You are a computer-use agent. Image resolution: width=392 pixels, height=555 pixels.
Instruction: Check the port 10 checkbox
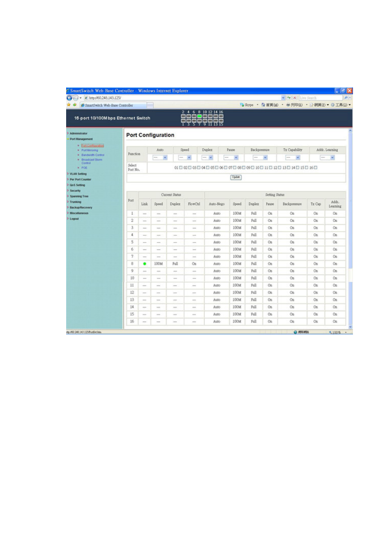(x=262, y=168)
